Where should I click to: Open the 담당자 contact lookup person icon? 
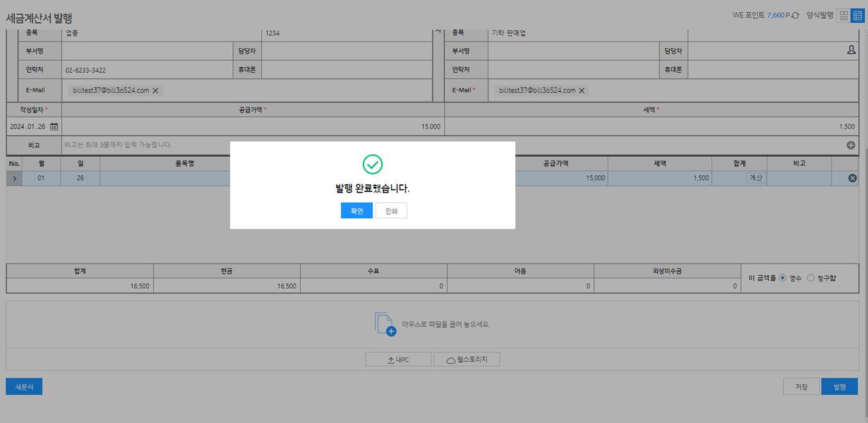tap(851, 49)
